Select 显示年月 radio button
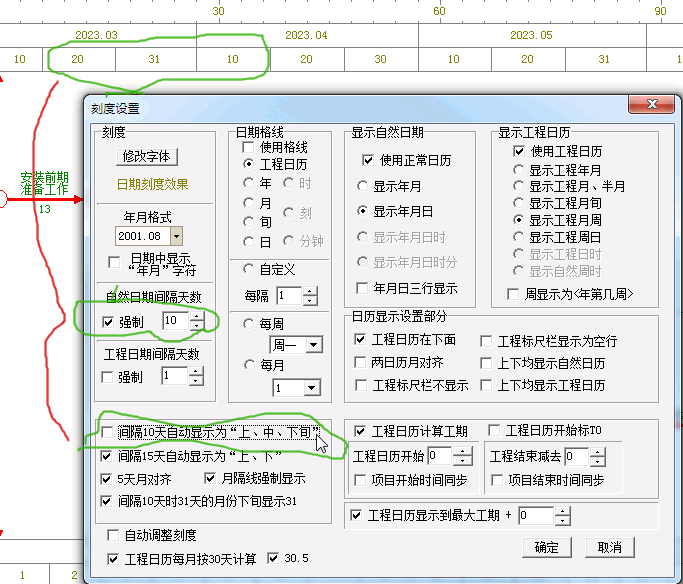 (362, 186)
